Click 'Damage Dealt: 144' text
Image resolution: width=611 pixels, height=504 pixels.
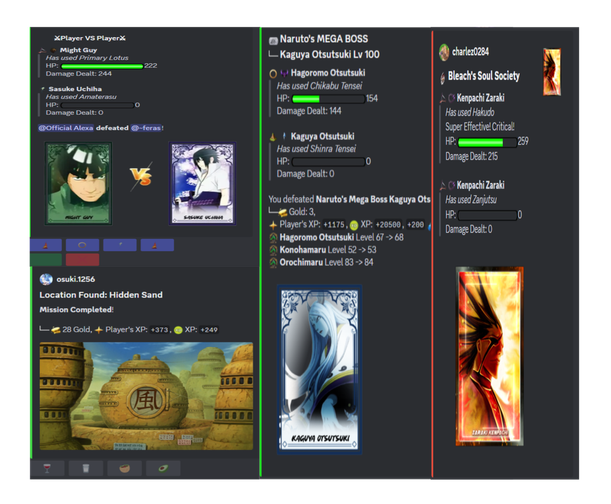tap(309, 111)
